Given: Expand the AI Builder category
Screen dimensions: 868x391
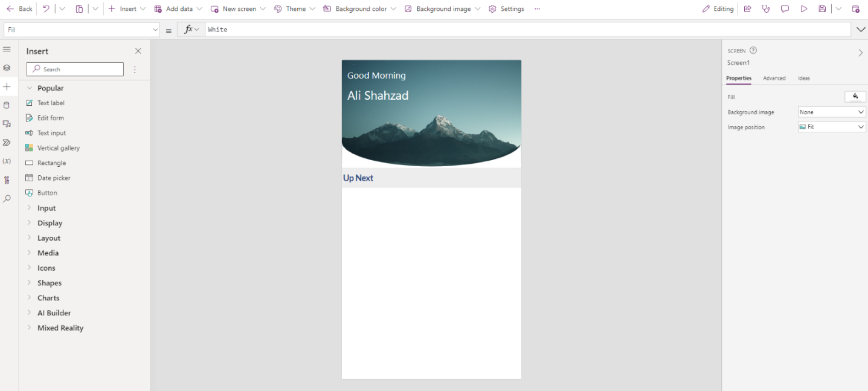Looking at the screenshot, I should coord(54,313).
